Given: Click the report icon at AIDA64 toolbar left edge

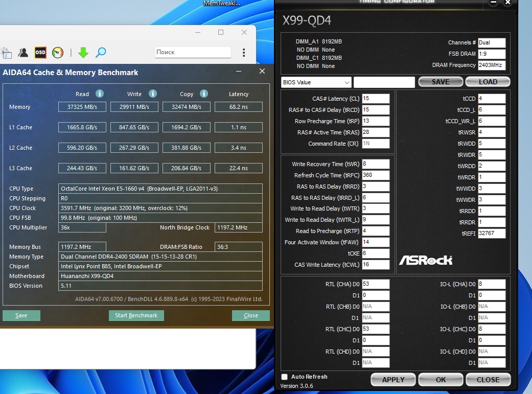Looking at the screenshot, I should [7, 53].
